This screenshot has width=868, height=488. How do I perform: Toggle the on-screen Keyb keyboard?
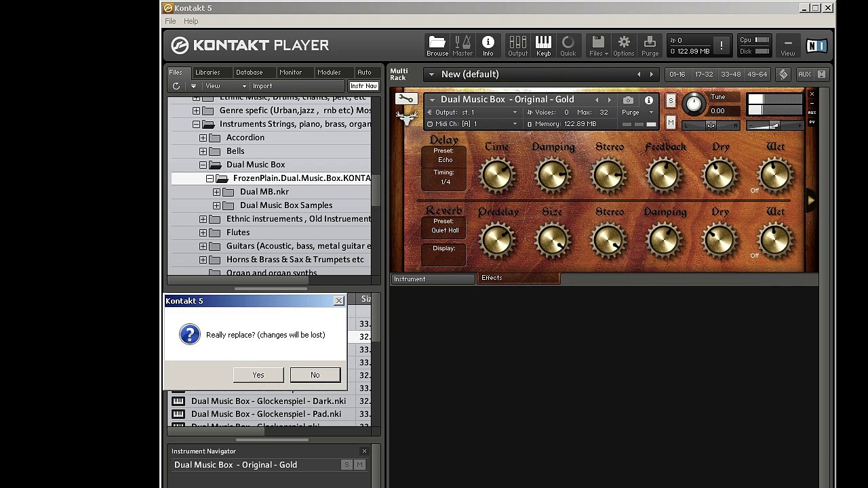tap(543, 45)
